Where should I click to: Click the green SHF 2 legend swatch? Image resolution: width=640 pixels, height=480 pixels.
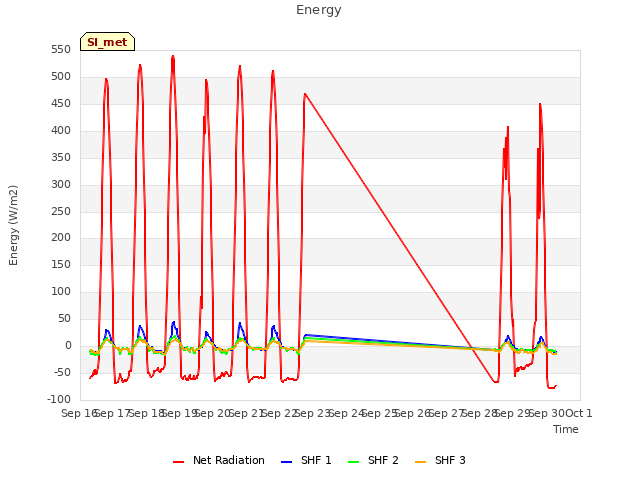coord(353,462)
